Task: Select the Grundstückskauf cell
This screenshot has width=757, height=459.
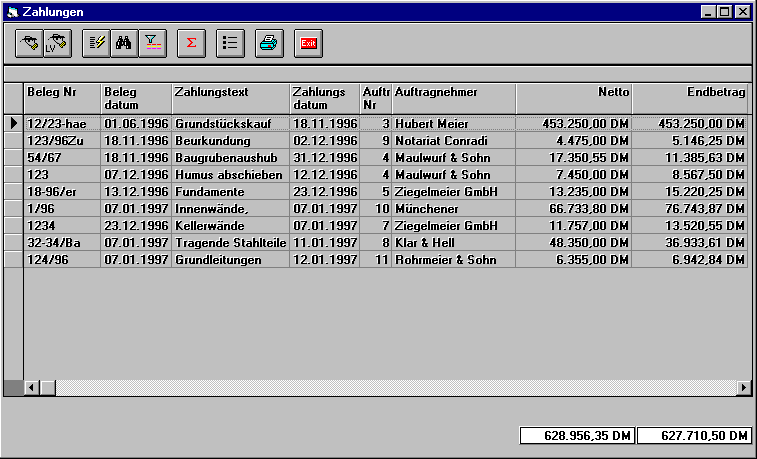Action: 230,124
